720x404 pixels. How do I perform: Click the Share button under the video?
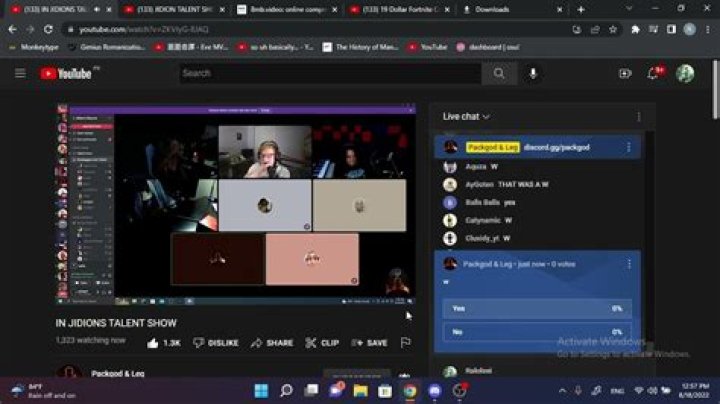[272, 343]
